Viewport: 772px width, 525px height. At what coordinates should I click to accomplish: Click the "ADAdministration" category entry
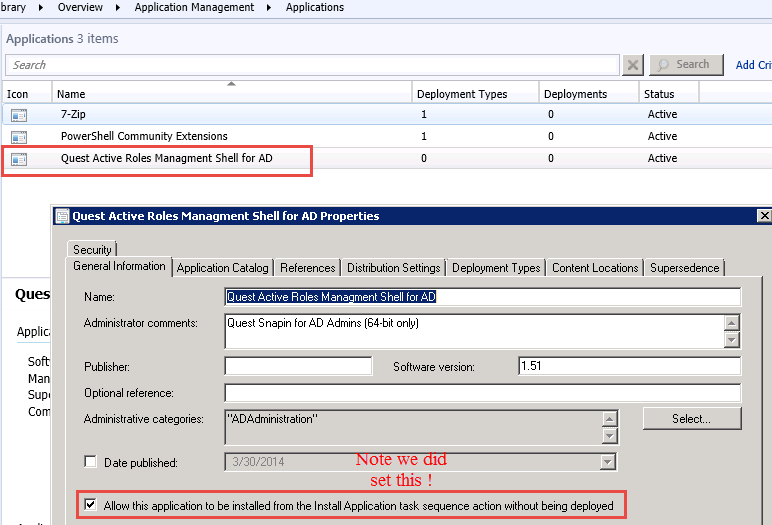click(272, 419)
